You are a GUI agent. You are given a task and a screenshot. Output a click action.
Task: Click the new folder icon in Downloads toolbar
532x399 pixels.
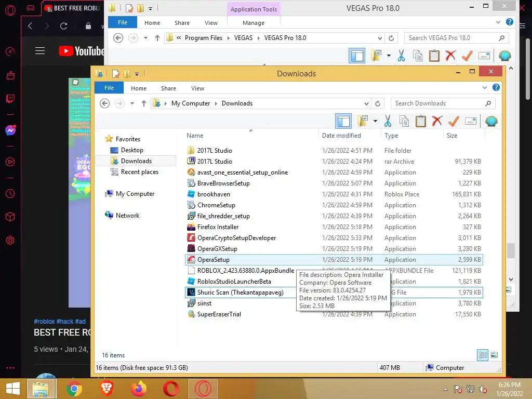pyautogui.click(x=363, y=121)
